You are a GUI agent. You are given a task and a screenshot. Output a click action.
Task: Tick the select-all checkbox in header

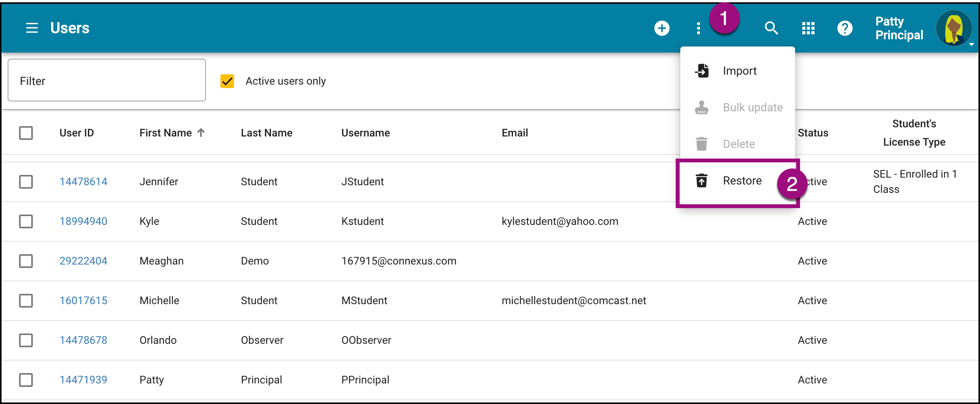pyautogui.click(x=26, y=133)
